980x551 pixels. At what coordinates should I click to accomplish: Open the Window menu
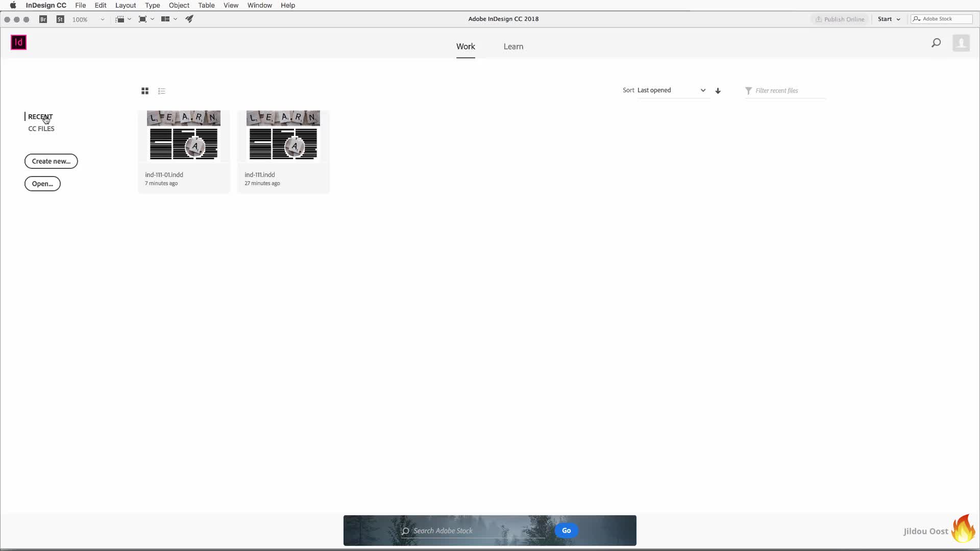pyautogui.click(x=260, y=5)
